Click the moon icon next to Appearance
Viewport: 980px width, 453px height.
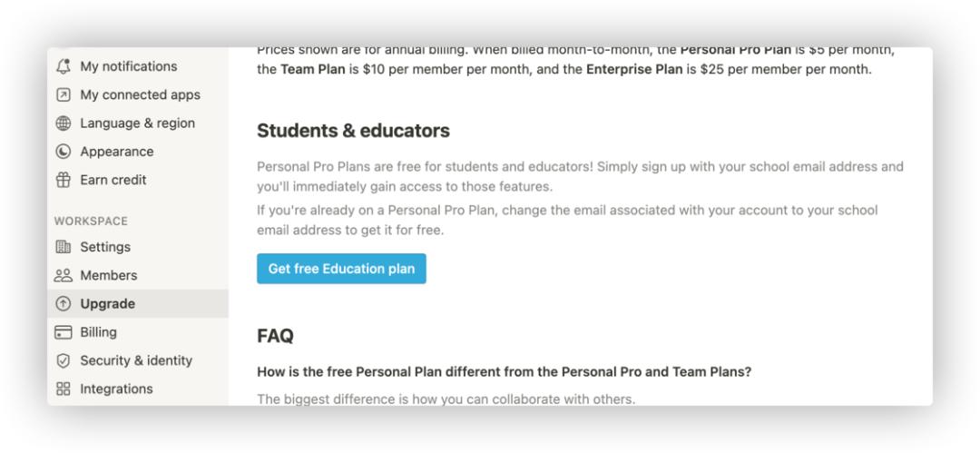(64, 152)
